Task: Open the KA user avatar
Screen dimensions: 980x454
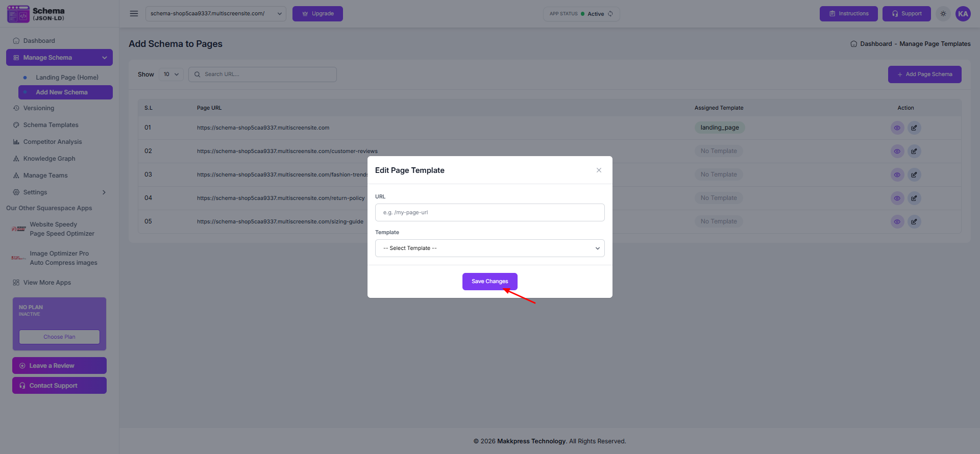Action: pyautogui.click(x=963, y=14)
